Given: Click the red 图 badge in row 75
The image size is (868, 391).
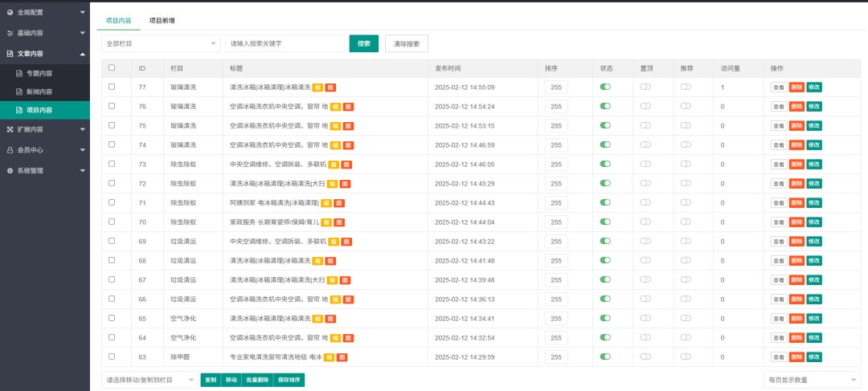Looking at the screenshot, I should pyautogui.click(x=348, y=126).
